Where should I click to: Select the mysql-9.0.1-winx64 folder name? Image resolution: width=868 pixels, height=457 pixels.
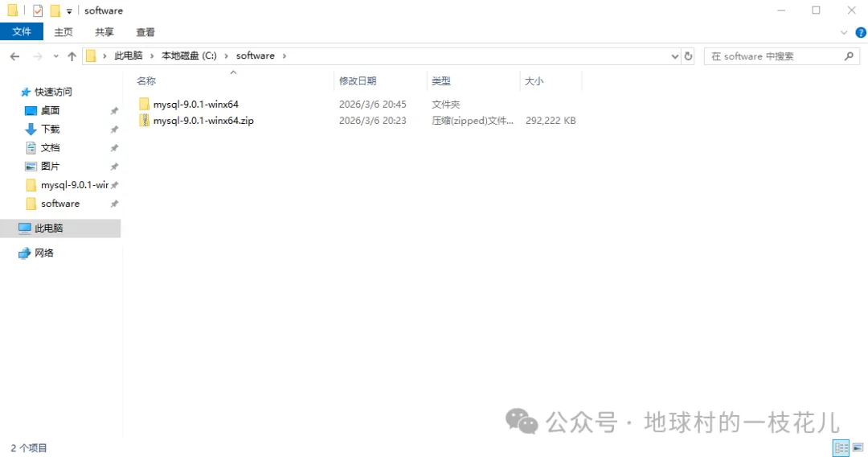(x=196, y=104)
